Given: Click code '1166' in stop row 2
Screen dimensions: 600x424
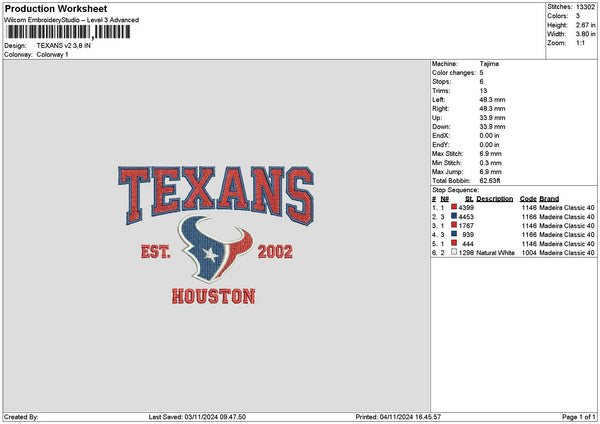Looking at the screenshot, I should (529, 217).
